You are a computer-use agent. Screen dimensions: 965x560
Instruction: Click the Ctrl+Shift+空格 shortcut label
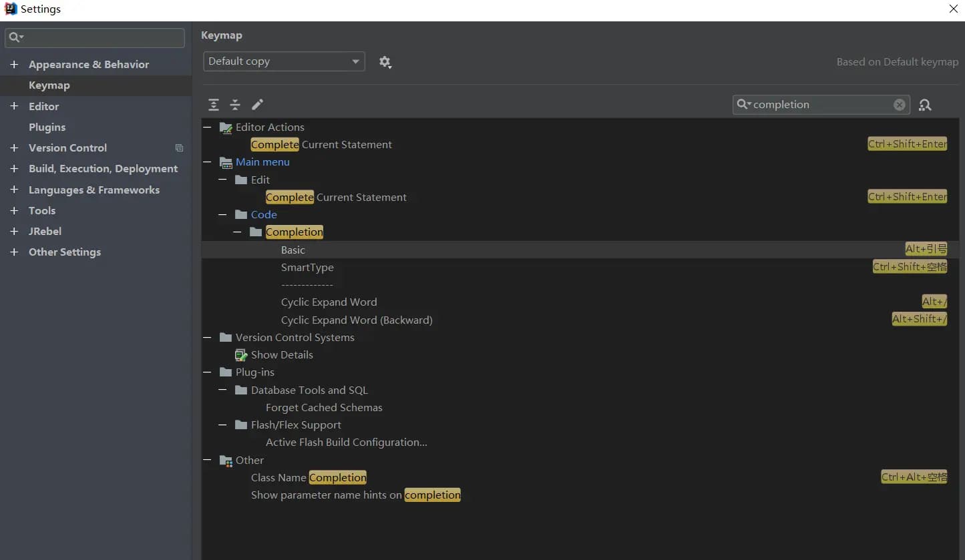tap(910, 266)
